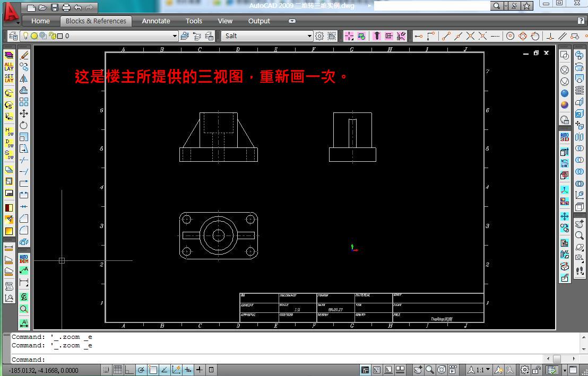Toggle layer 0 freeze sun icon
The height and width of the screenshot is (376, 588).
pyautogui.click(x=34, y=36)
